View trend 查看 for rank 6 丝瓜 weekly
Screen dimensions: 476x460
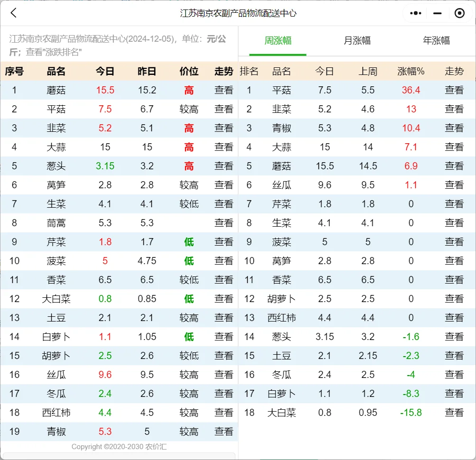[x=454, y=185]
